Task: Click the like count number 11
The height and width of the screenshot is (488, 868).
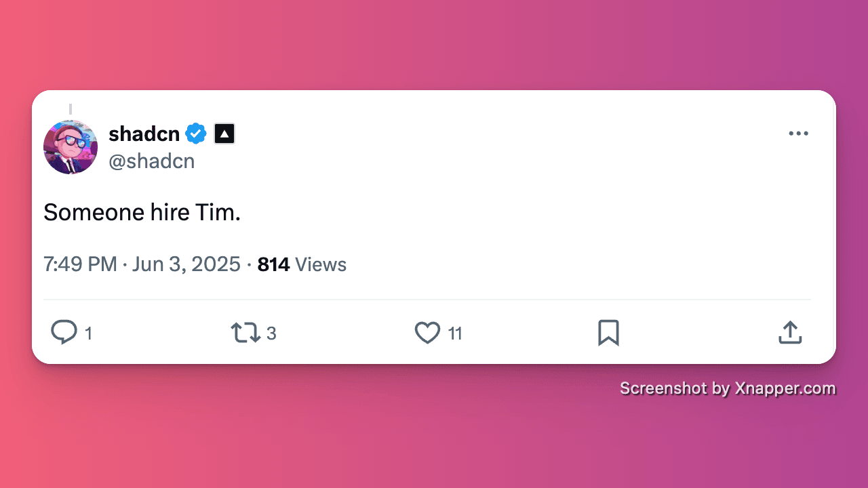Action: click(456, 333)
